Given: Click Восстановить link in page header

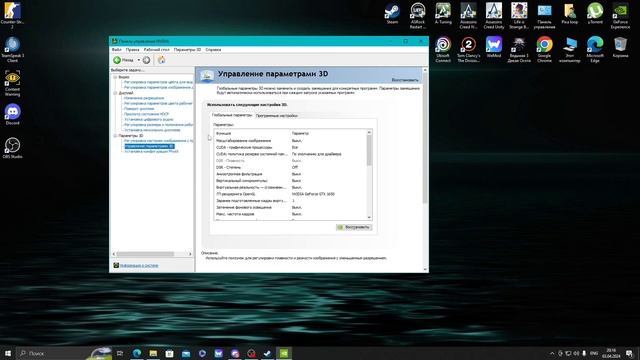Looking at the screenshot, I should click(405, 80).
